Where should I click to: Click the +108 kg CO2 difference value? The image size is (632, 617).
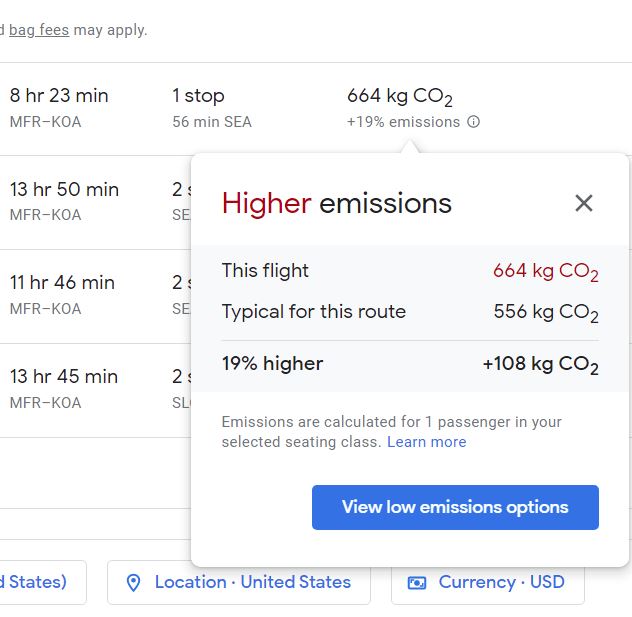click(x=540, y=364)
